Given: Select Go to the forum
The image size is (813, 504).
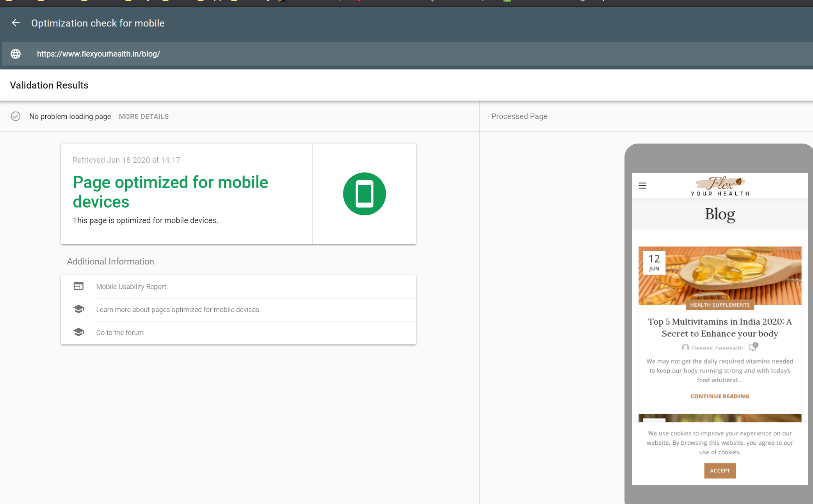Looking at the screenshot, I should [120, 333].
